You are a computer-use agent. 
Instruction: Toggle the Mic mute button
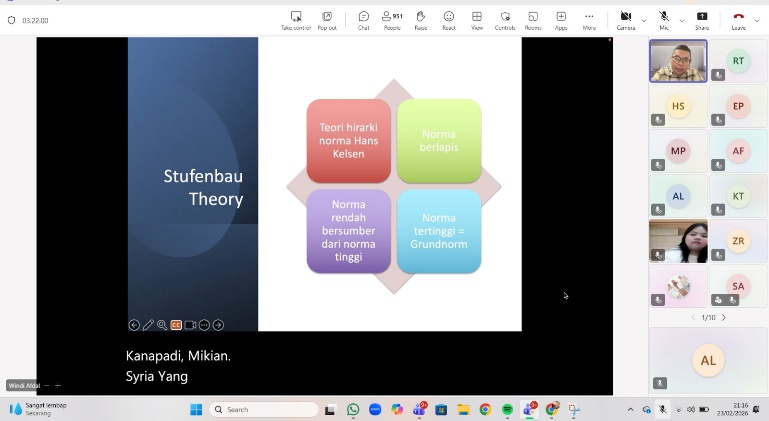click(664, 19)
